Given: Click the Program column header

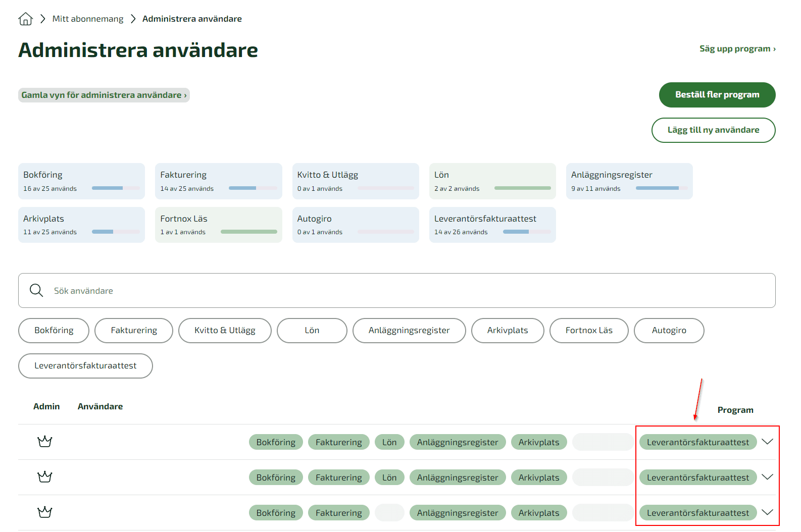Looking at the screenshot, I should point(735,410).
